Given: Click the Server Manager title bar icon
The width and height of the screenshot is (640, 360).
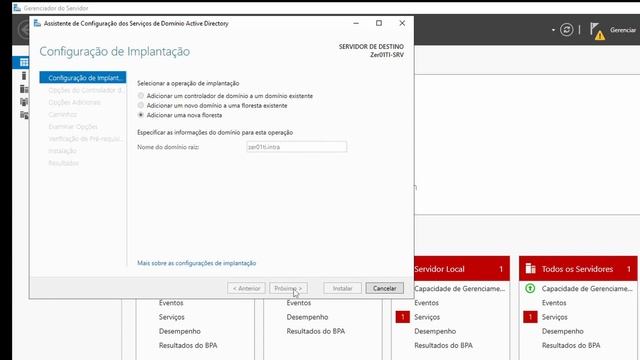Looking at the screenshot, I should 17,8.
